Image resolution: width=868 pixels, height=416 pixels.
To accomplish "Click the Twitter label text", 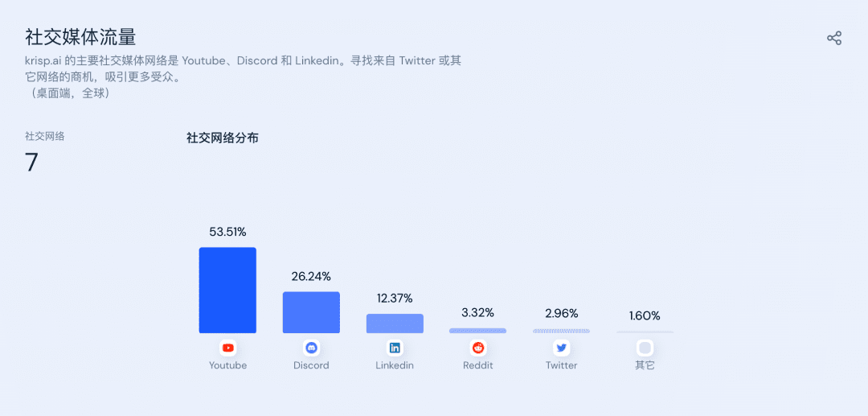I will pos(561,365).
